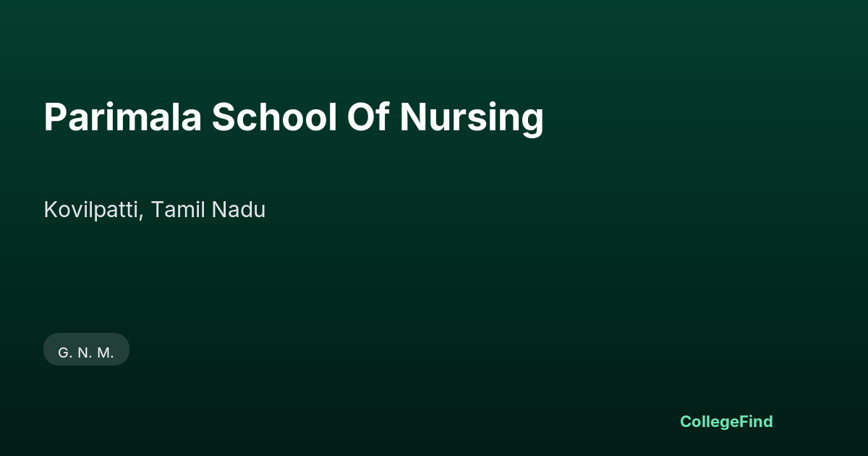Select the Parimala School Of Nursing heading
868x456 pixels.
point(294,117)
